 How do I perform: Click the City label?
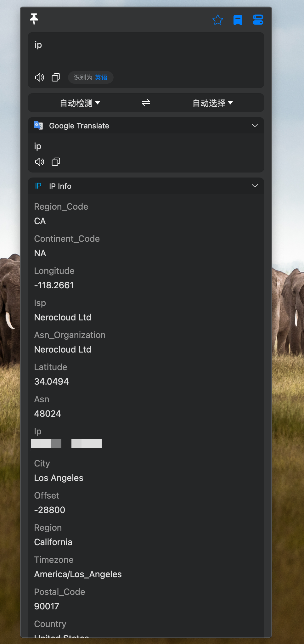42,463
